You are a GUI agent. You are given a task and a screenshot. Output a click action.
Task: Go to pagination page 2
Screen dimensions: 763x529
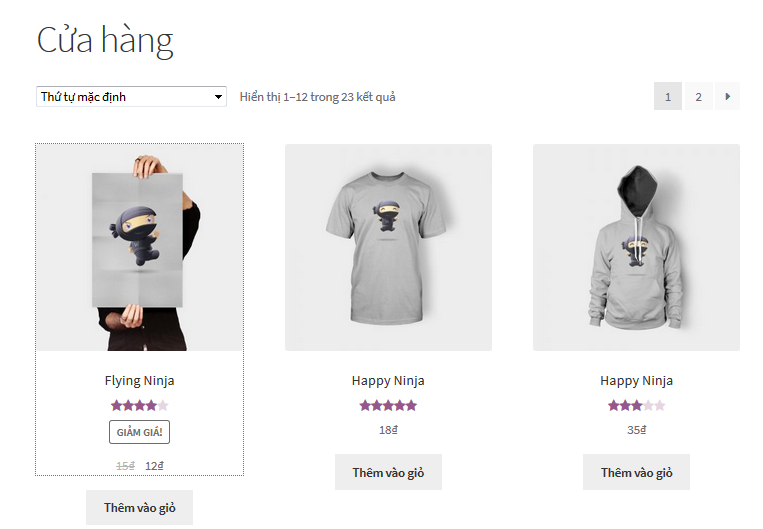698,97
